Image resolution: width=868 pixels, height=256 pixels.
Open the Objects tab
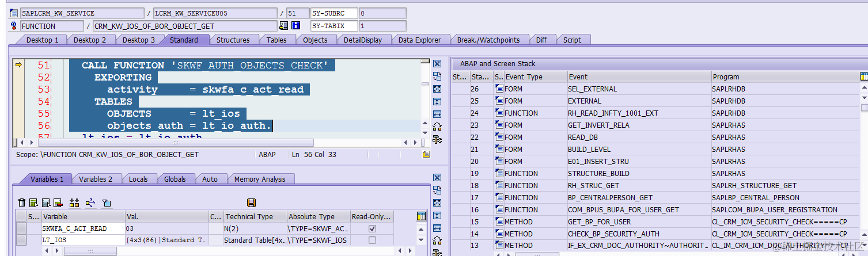(x=315, y=40)
